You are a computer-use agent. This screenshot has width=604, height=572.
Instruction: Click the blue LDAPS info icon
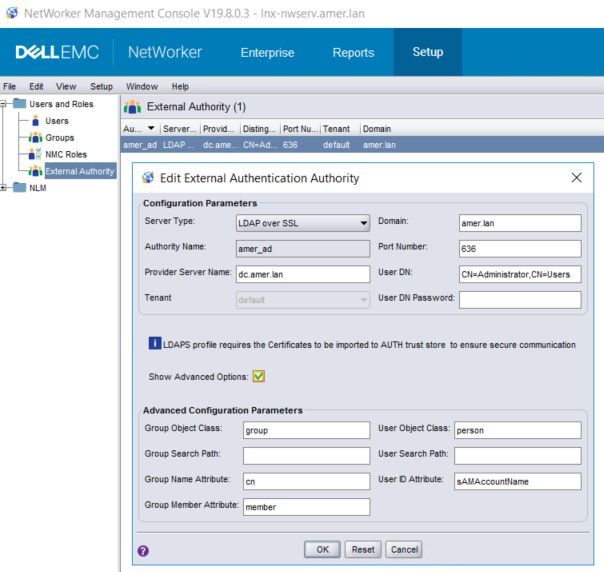[155, 344]
